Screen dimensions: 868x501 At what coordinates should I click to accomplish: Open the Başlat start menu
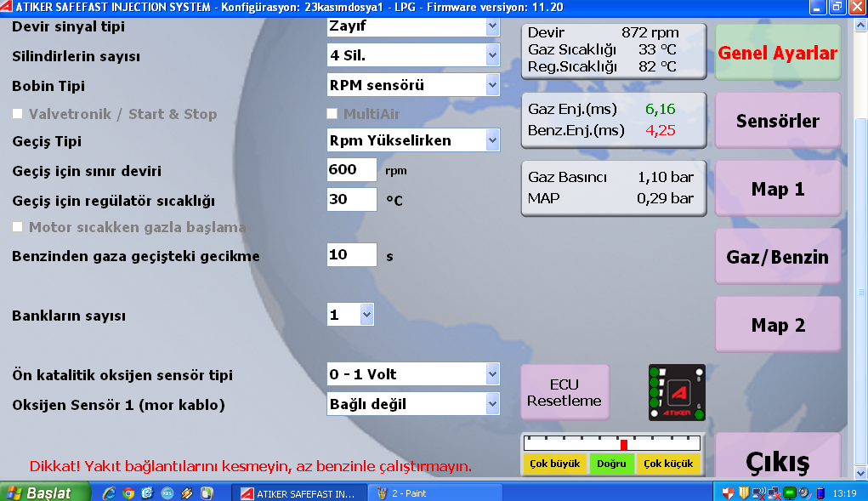click(x=45, y=492)
